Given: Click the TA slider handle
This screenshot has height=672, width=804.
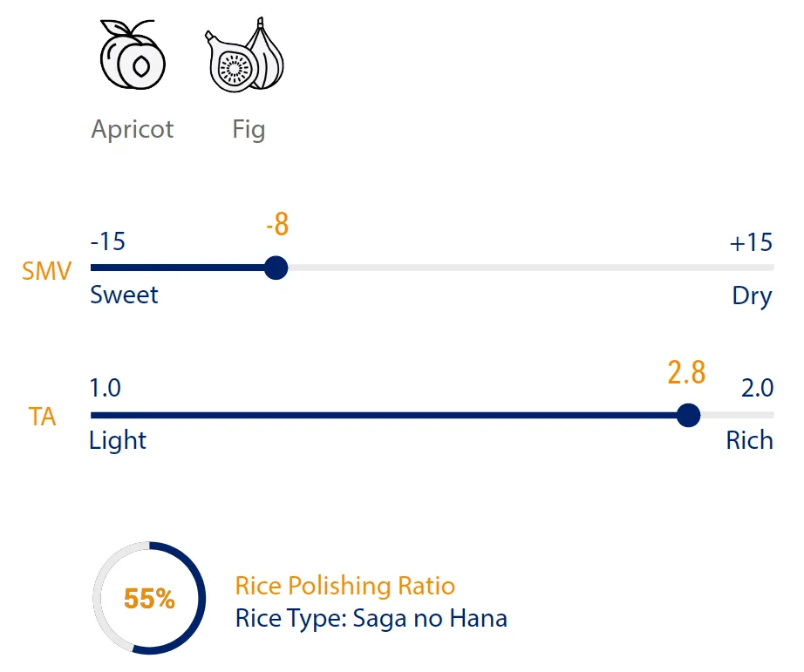Looking at the screenshot, I should click(688, 416).
